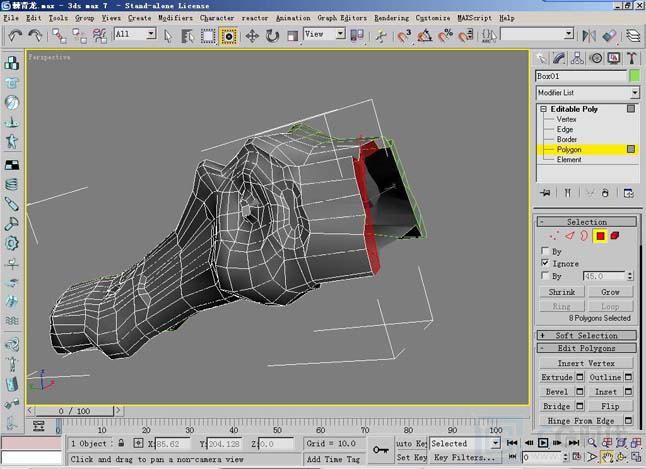Open the File menu
The width and height of the screenshot is (646, 469).
click(11, 18)
